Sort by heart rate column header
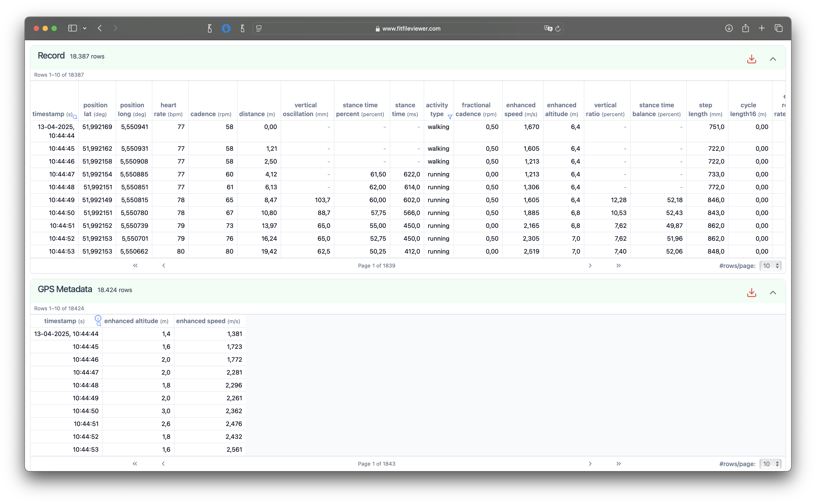This screenshot has height=504, width=816. (168, 110)
